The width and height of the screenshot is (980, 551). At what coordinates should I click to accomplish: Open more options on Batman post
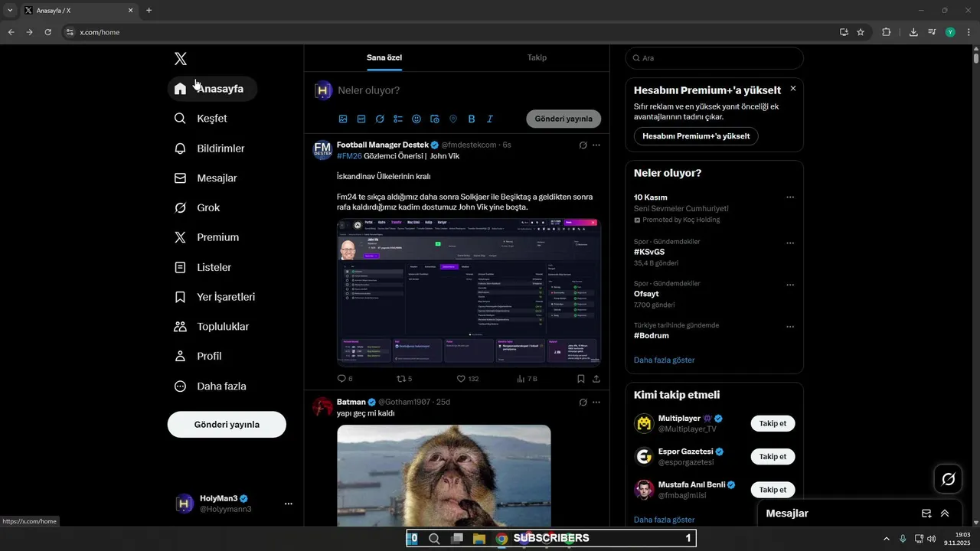coord(596,403)
